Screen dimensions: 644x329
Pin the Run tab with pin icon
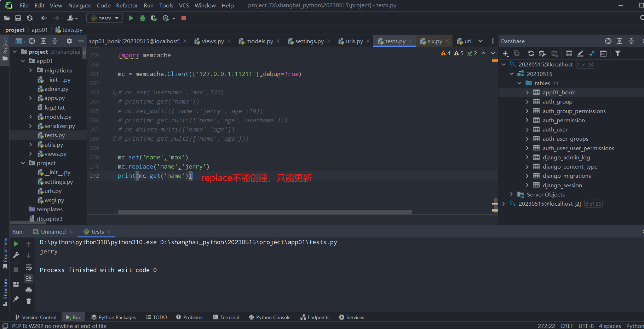point(16,299)
